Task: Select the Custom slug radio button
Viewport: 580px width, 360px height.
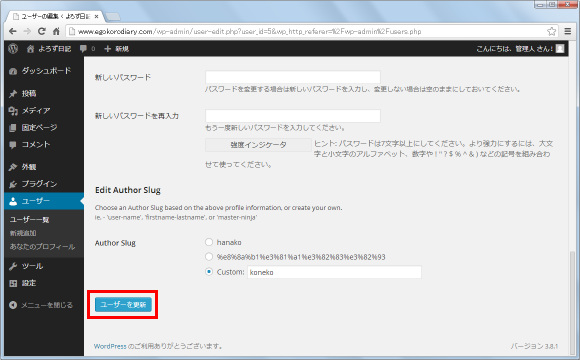Action: coord(209,272)
